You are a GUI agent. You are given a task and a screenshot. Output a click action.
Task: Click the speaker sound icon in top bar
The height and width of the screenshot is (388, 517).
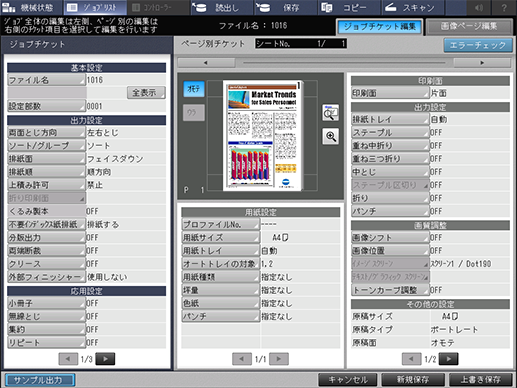pos(479,7)
